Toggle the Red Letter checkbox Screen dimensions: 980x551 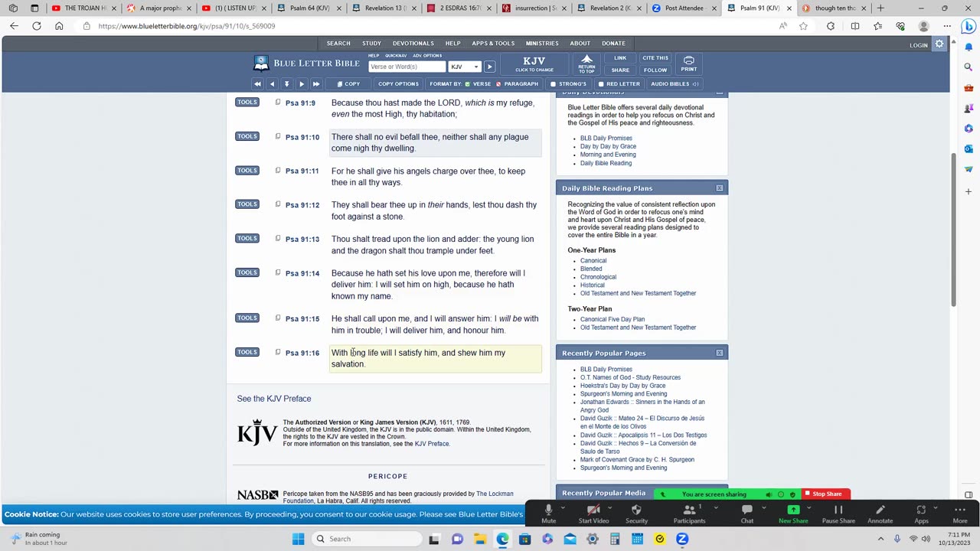pyautogui.click(x=601, y=84)
